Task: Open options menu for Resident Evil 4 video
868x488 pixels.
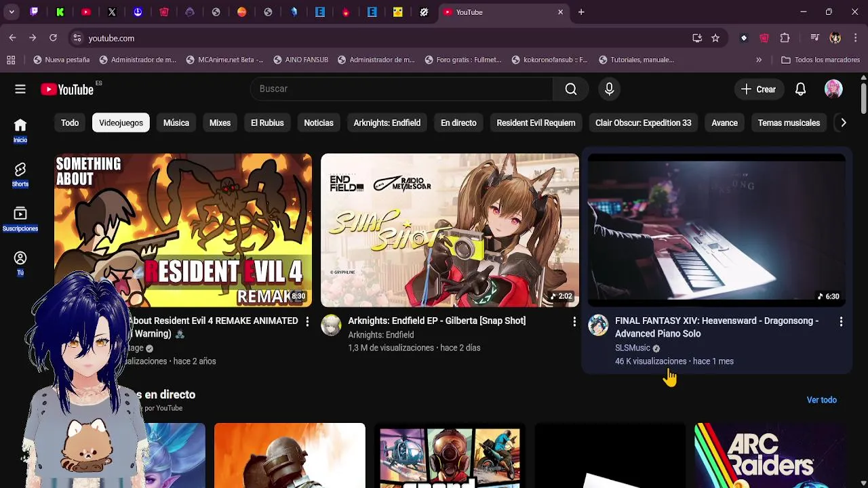Action: tap(307, 321)
